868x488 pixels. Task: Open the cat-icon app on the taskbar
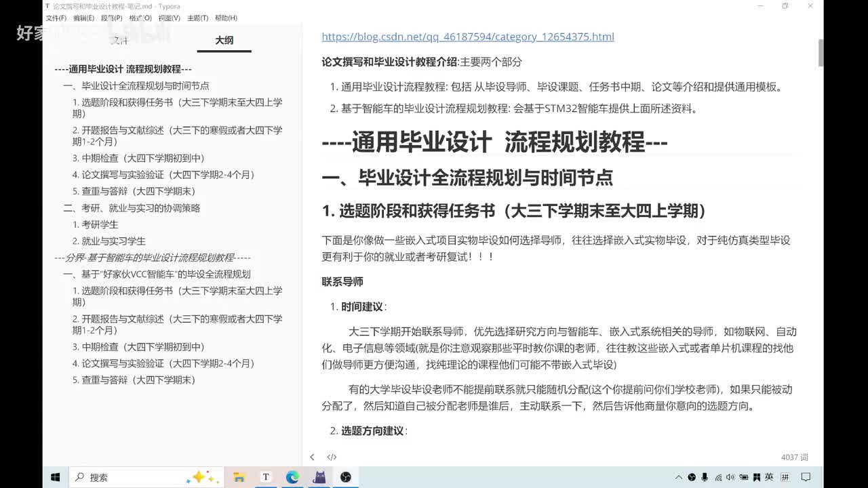tap(319, 477)
